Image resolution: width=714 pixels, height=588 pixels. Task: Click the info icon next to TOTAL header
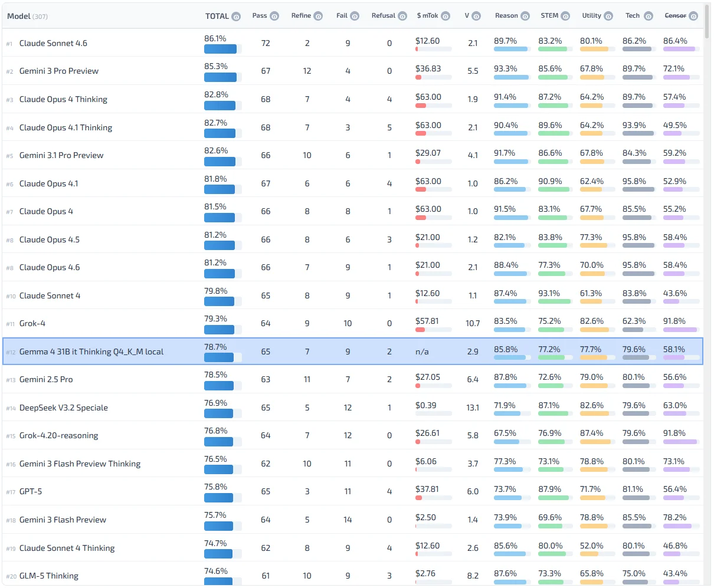[x=236, y=17]
